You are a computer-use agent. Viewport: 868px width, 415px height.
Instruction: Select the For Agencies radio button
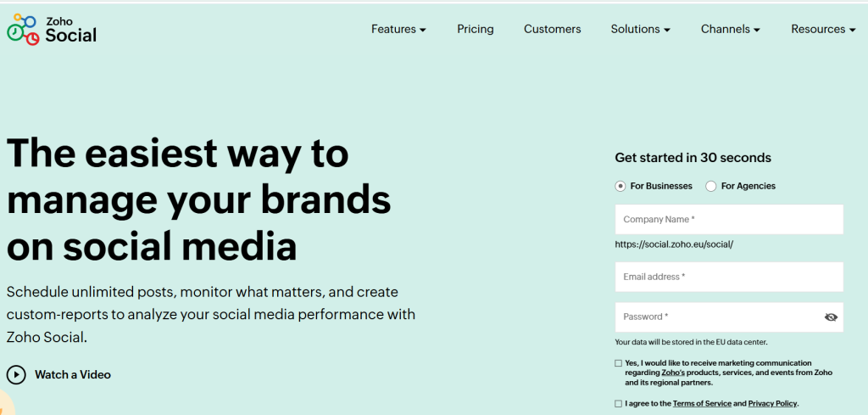pyautogui.click(x=711, y=186)
